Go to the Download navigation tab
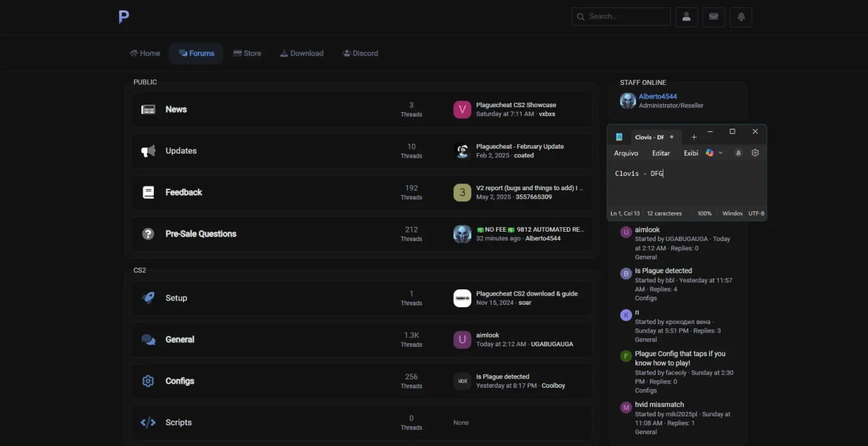868x446 pixels. [302, 53]
